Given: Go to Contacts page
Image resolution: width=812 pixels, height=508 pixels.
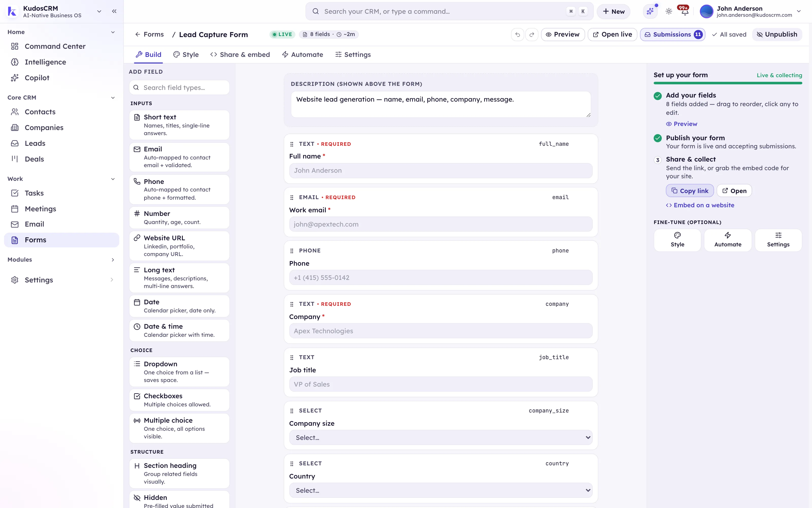Looking at the screenshot, I should tap(61, 112).
